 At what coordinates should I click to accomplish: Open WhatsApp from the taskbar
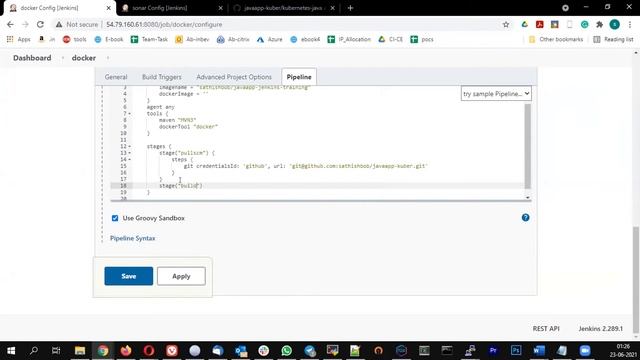[287, 351]
